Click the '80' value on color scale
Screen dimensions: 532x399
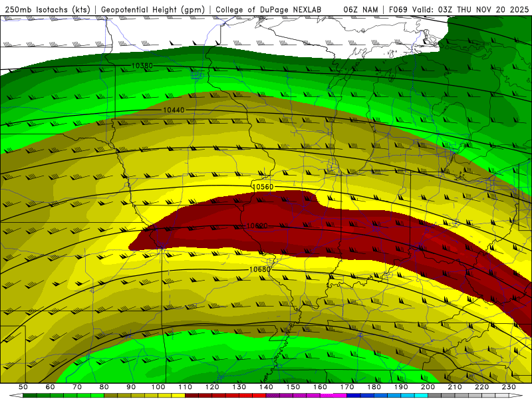click(x=104, y=387)
